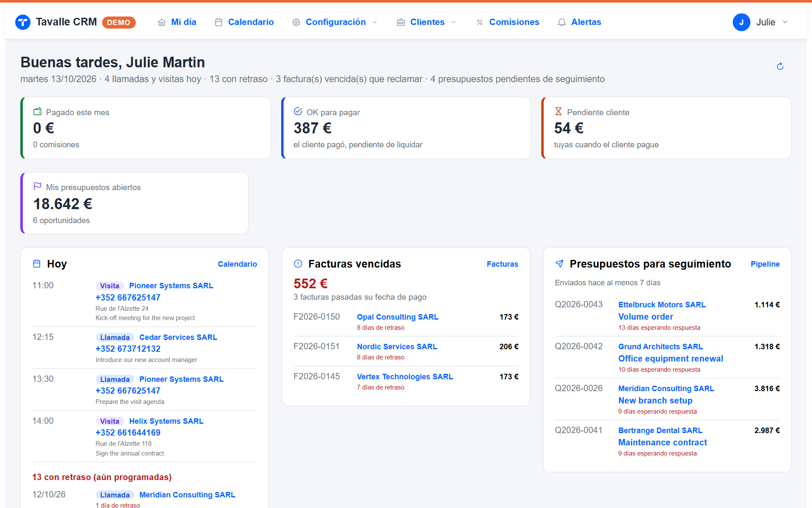Open the Alertas menu item

click(x=586, y=22)
